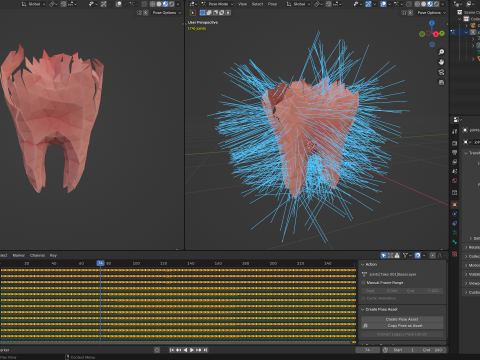Screen dimensions: 480x360
Task: Select the box select mode icon
Action: point(202,13)
